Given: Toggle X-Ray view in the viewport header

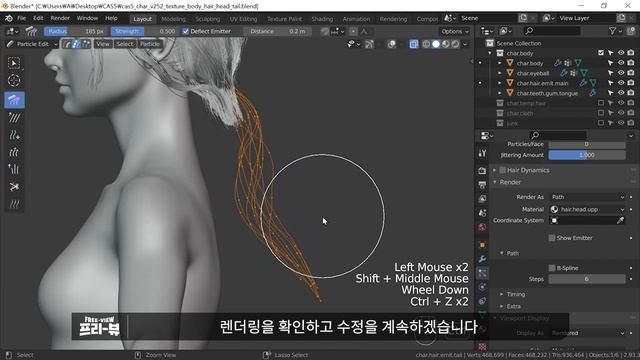Looking at the screenshot, I should [x=413, y=44].
